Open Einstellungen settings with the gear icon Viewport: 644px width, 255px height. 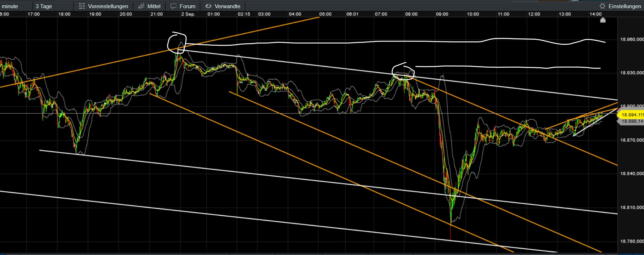tap(620, 6)
